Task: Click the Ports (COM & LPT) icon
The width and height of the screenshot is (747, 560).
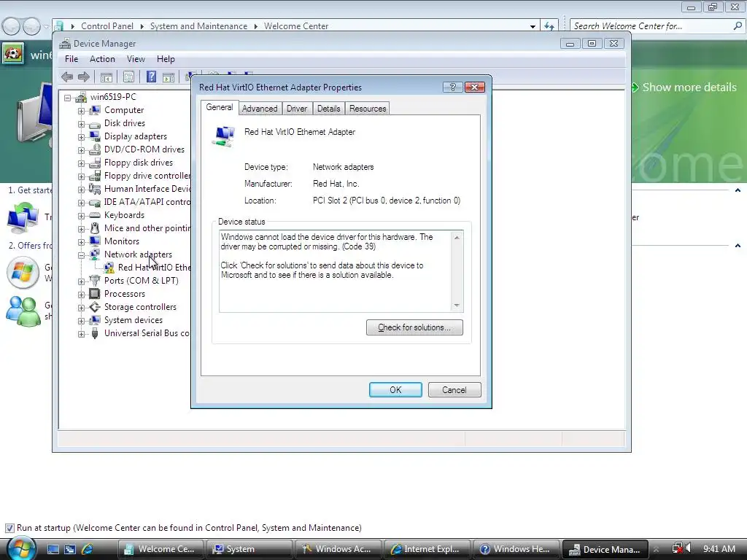Action: click(95, 281)
